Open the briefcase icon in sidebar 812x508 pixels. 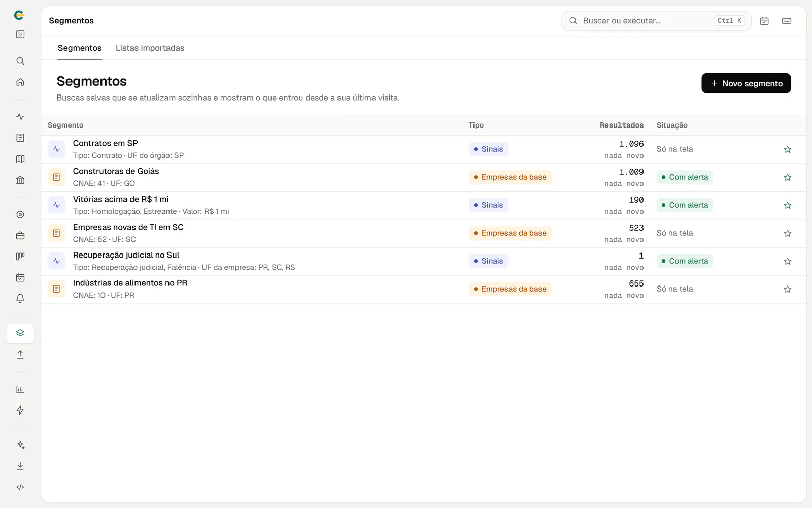pos(20,236)
